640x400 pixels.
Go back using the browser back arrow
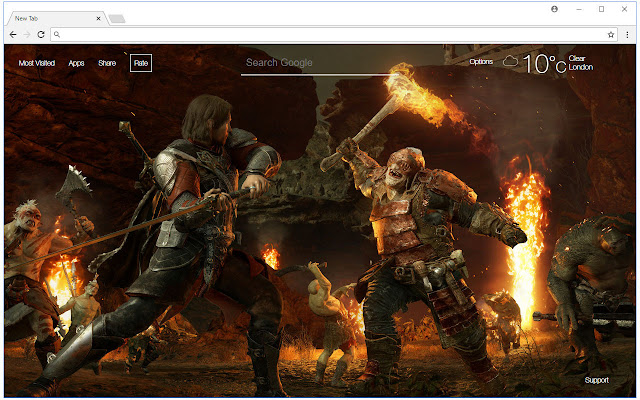click(13, 35)
